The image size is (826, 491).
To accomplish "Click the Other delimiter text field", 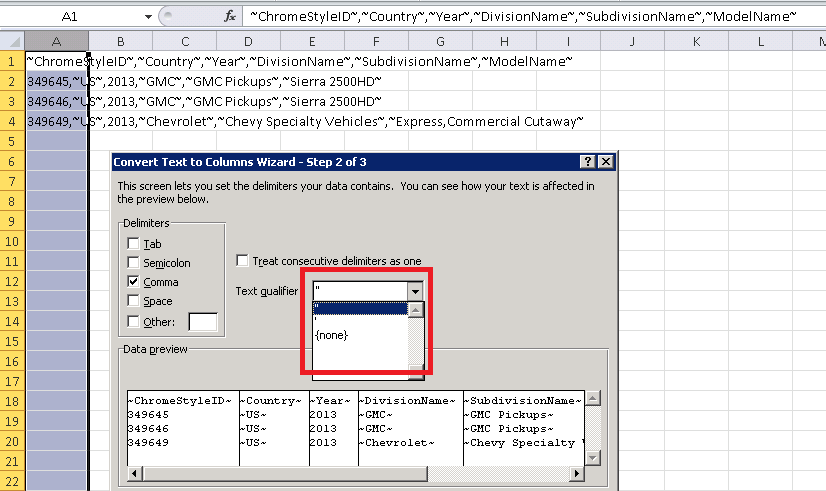I will coord(203,321).
